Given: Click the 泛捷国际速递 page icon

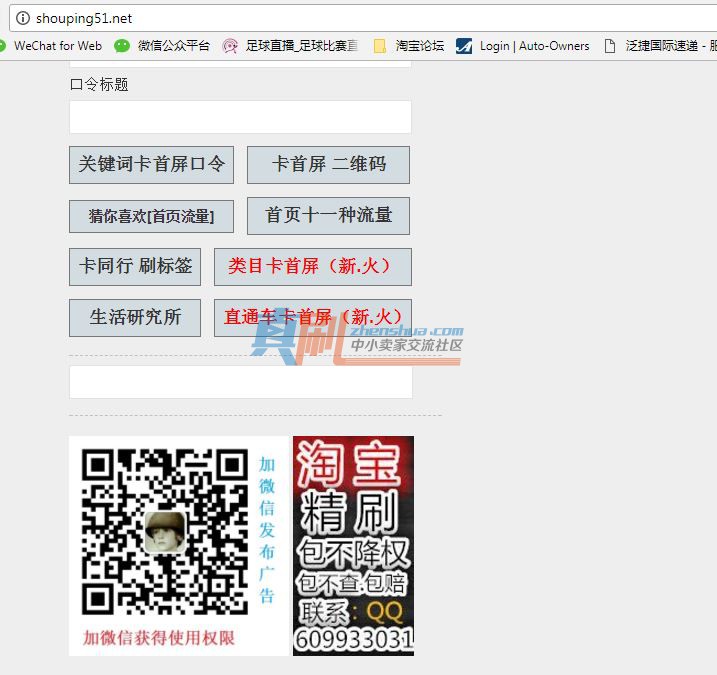Looking at the screenshot, I should pos(610,46).
